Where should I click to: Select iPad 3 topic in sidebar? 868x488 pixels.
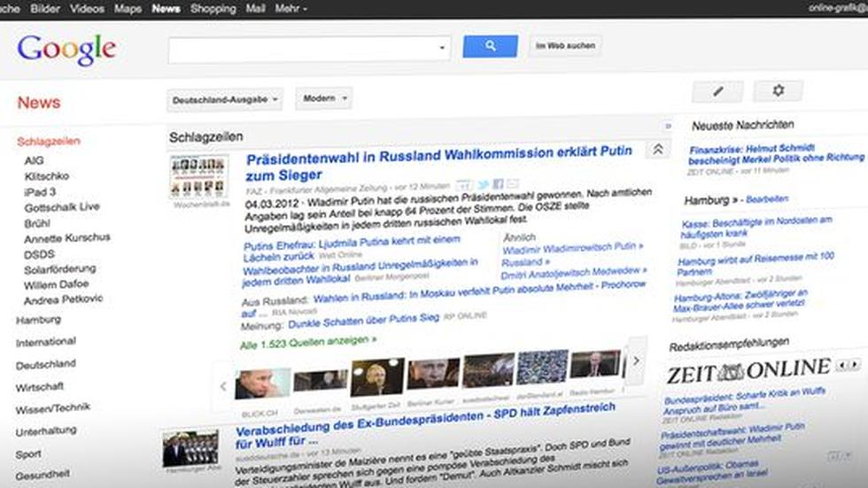40,192
